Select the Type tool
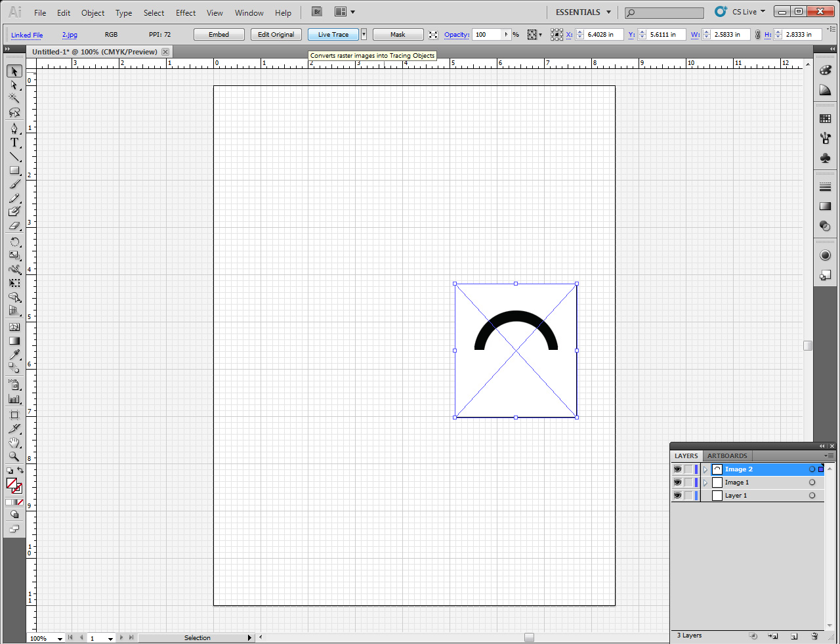 point(14,142)
